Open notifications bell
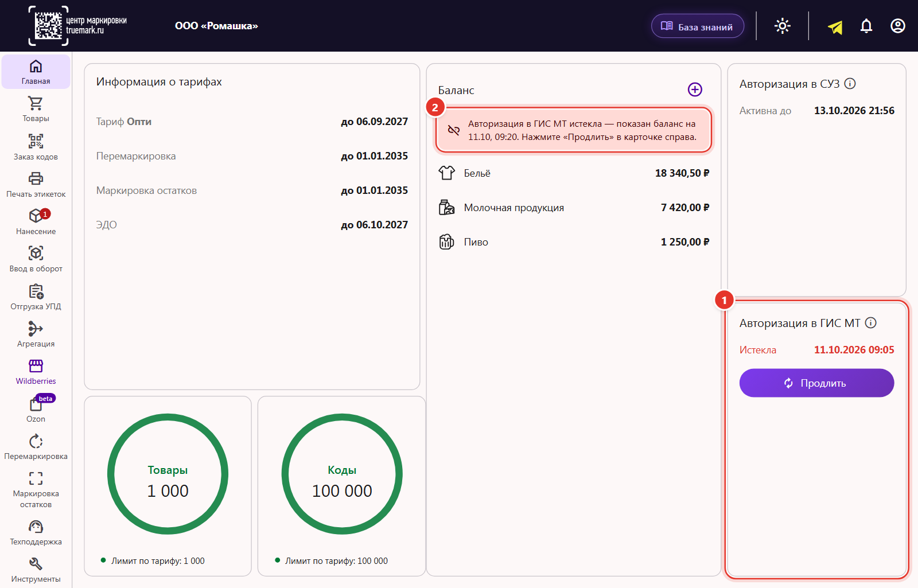This screenshot has height=588, width=918. 866,26
